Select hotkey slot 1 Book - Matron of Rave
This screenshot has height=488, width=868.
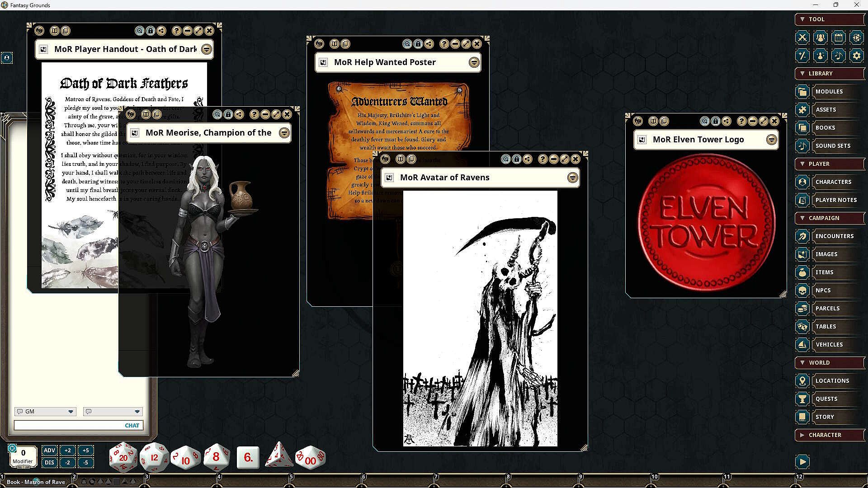point(36,482)
